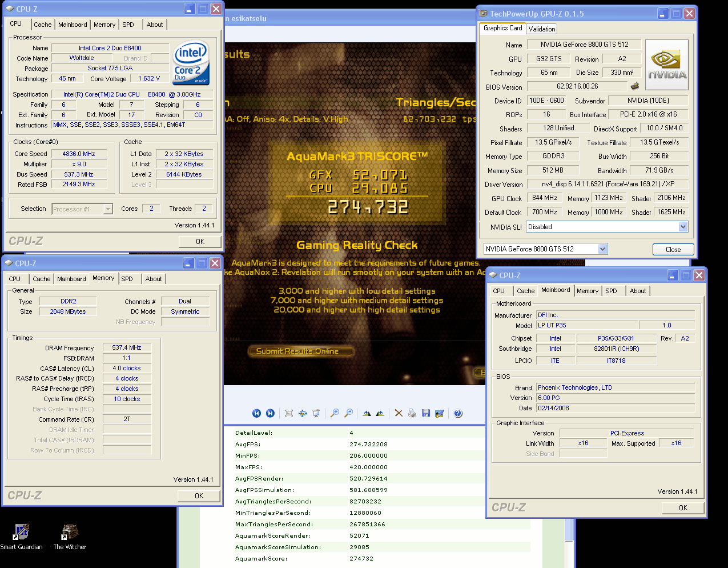Click GPU Clock value 844 MHz
Screen dimensions: 728x568
pos(545,198)
